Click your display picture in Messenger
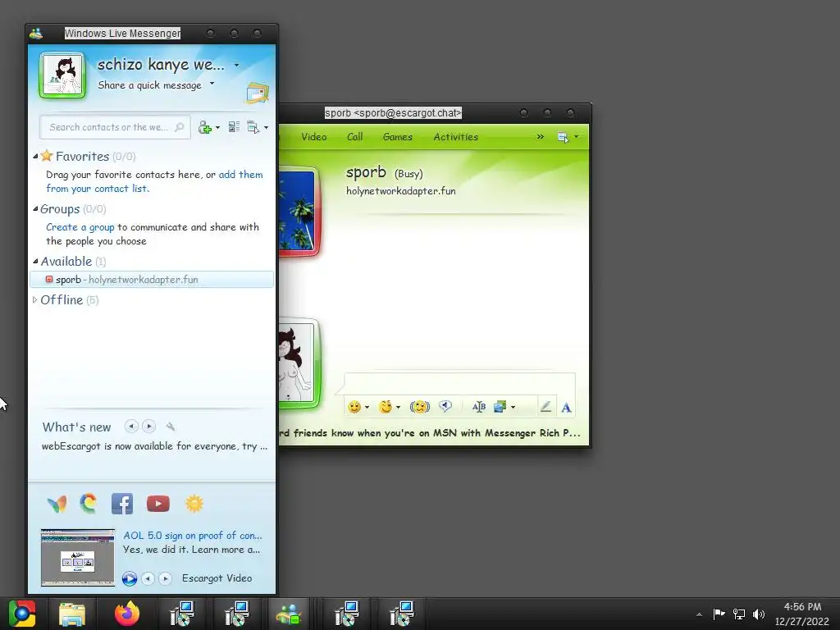Image resolution: width=840 pixels, height=630 pixels. click(62, 75)
